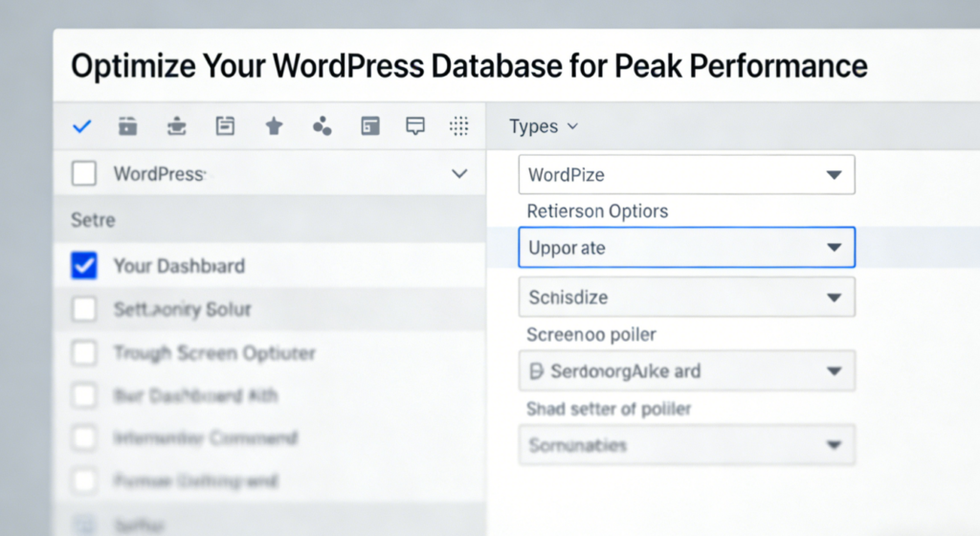
Task: Open the WordPize dropdown
Action: pos(686,175)
